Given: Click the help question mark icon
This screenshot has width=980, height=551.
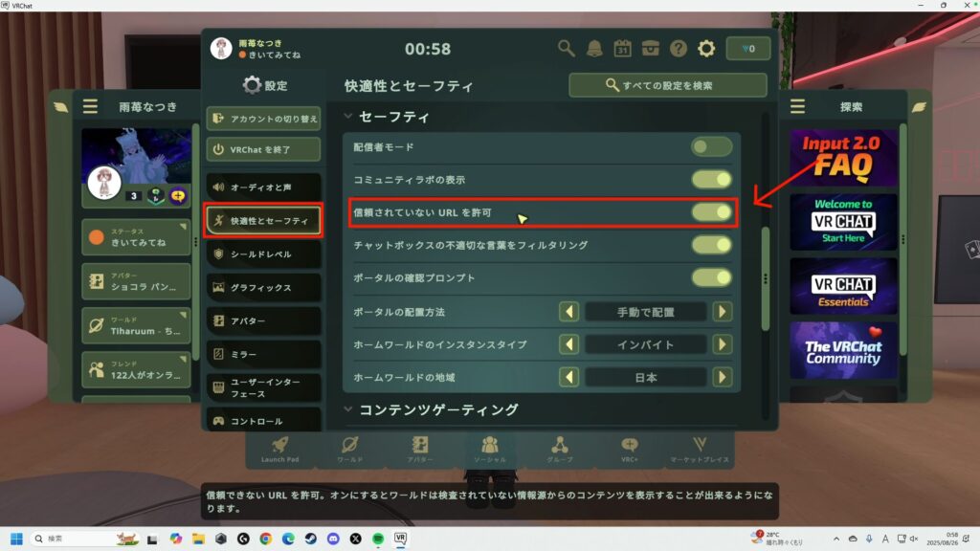Looking at the screenshot, I should point(679,48).
